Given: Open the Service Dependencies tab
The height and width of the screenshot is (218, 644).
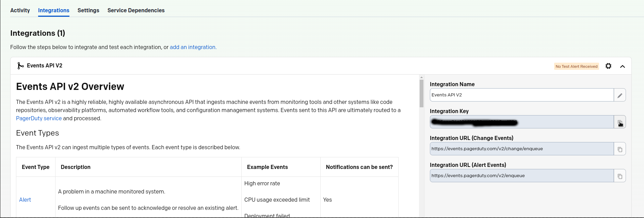Looking at the screenshot, I should click(136, 10).
